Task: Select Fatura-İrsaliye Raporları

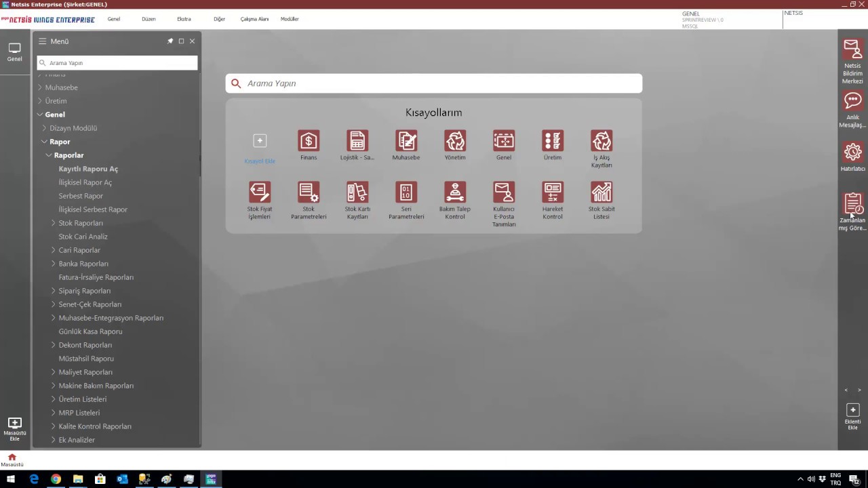Action: (x=96, y=277)
